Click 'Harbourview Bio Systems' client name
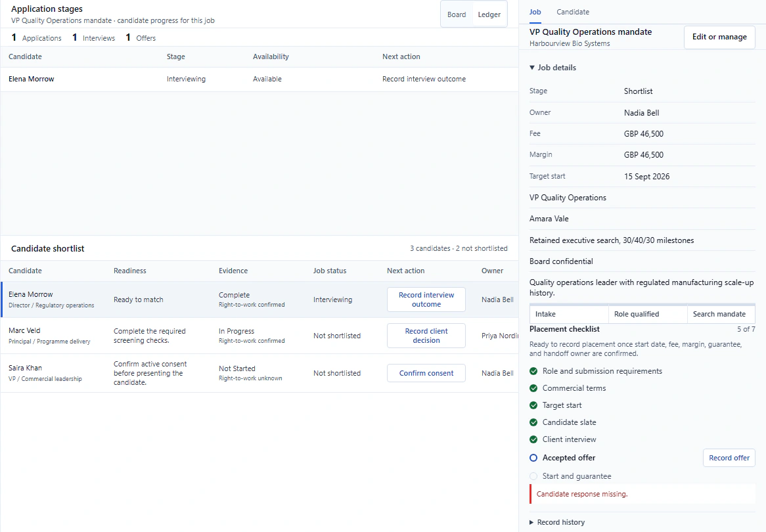766x532 pixels. click(570, 43)
